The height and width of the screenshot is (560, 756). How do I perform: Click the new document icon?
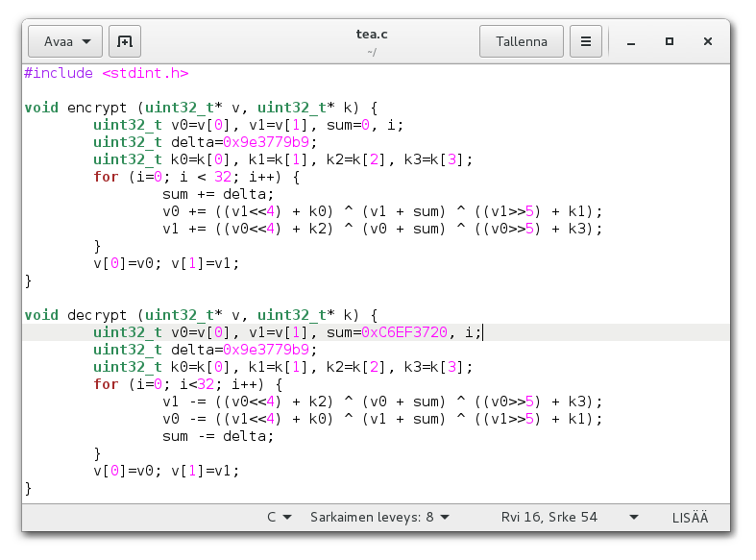[x=124, y=41]
